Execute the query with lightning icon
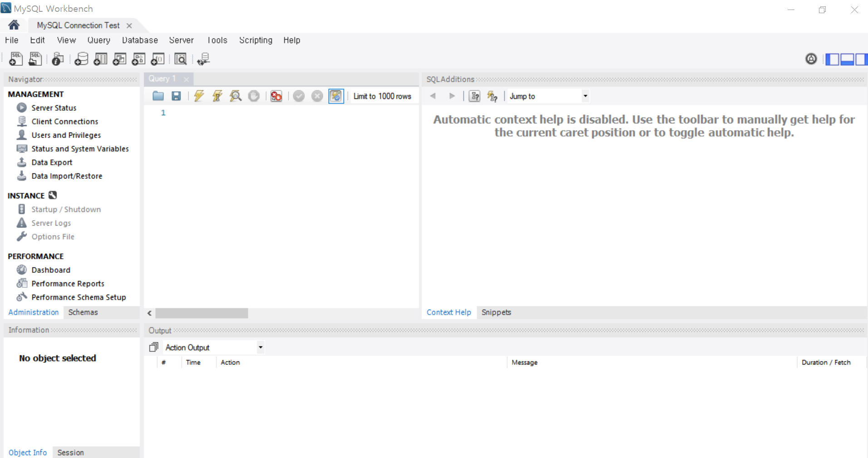This screenshot has height=458, width=868. tap(199, 96)
